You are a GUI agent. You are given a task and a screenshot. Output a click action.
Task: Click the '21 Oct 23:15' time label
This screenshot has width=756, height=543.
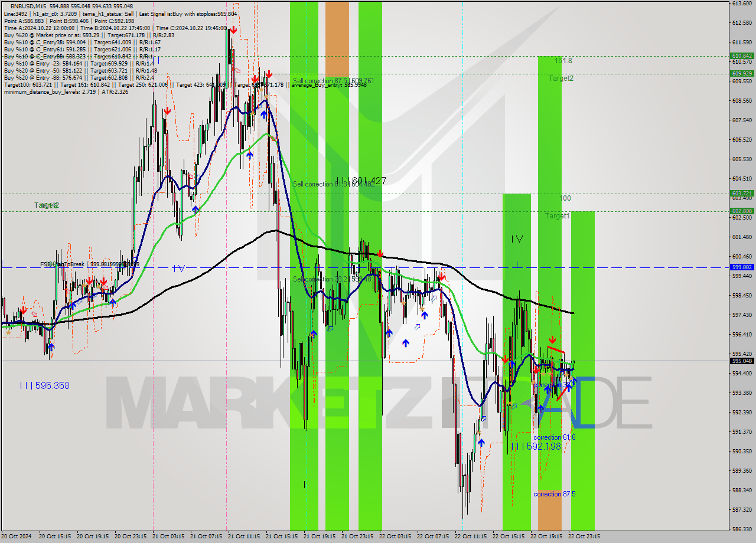[357, 537]
